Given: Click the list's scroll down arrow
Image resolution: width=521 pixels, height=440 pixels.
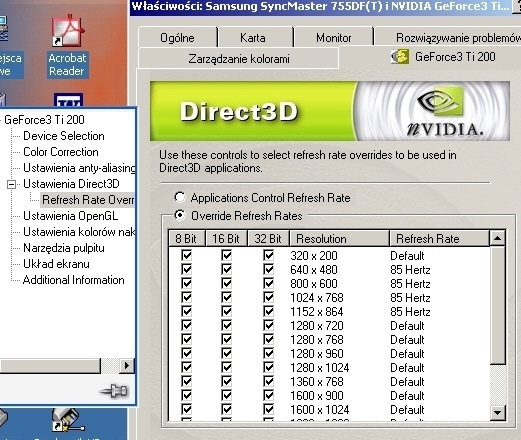Looking at the screenshot, I should click(498, 413).
